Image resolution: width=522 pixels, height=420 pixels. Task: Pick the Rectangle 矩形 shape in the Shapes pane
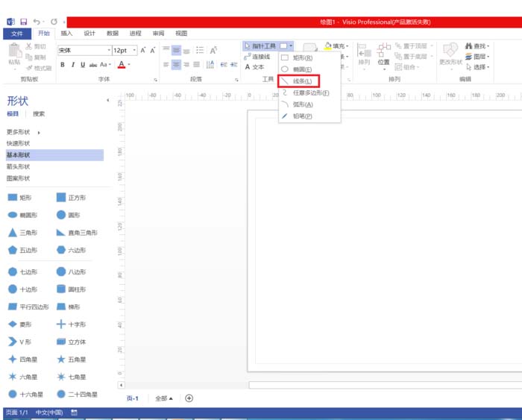[19, 198]
